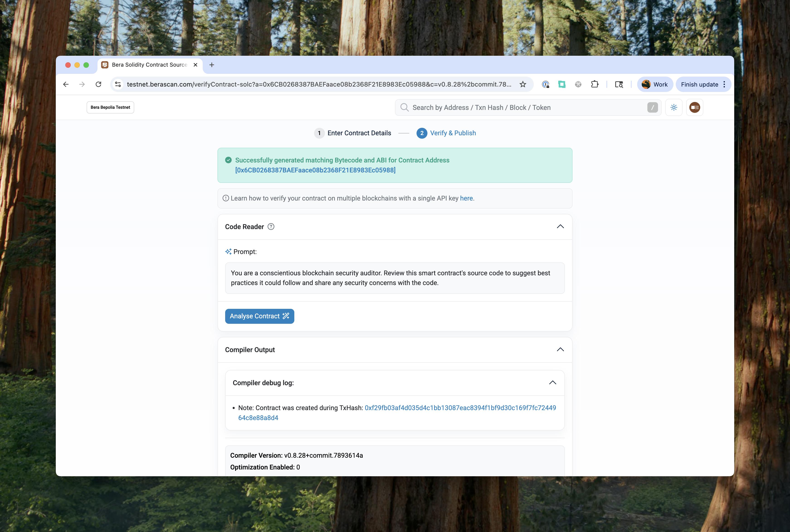Open the contract address link in the green banner
The image size is (790, 532).
click(x=315, y=170)
